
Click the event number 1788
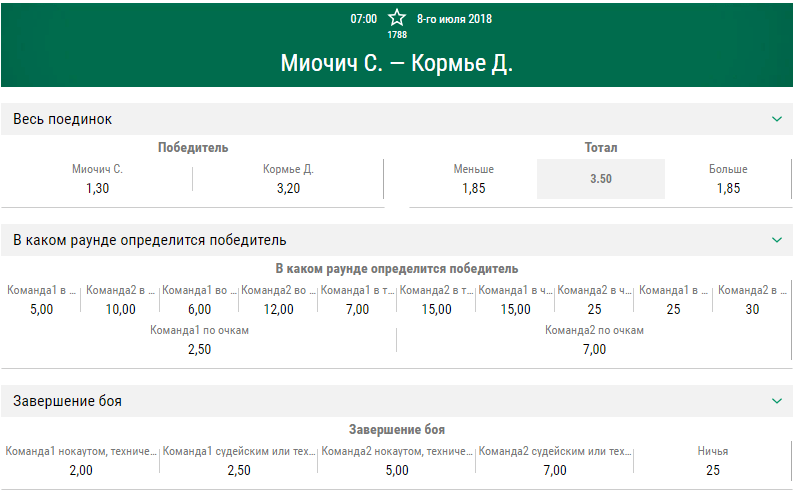pyautogui.click(x=397, y=34)
